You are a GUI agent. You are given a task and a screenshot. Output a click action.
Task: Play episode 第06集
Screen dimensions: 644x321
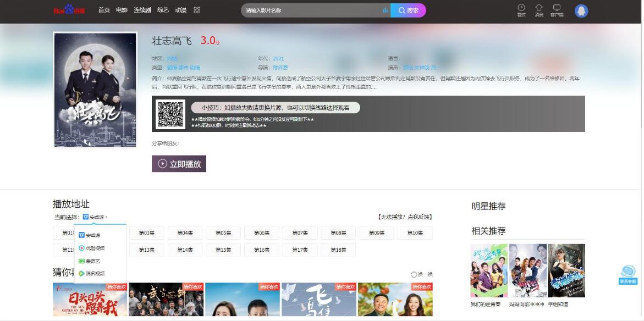[262, 233]
